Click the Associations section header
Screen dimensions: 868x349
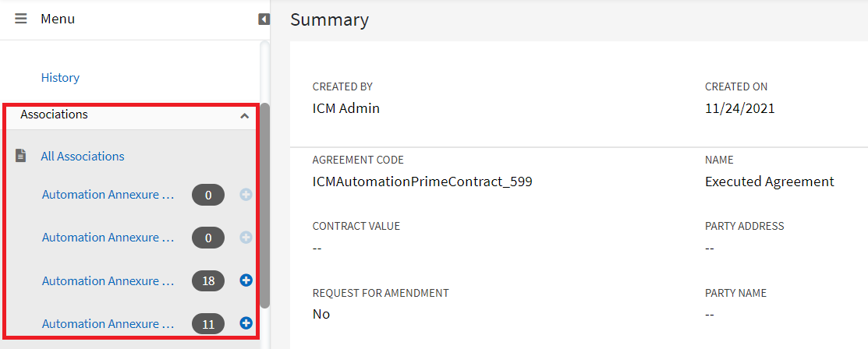55,115
